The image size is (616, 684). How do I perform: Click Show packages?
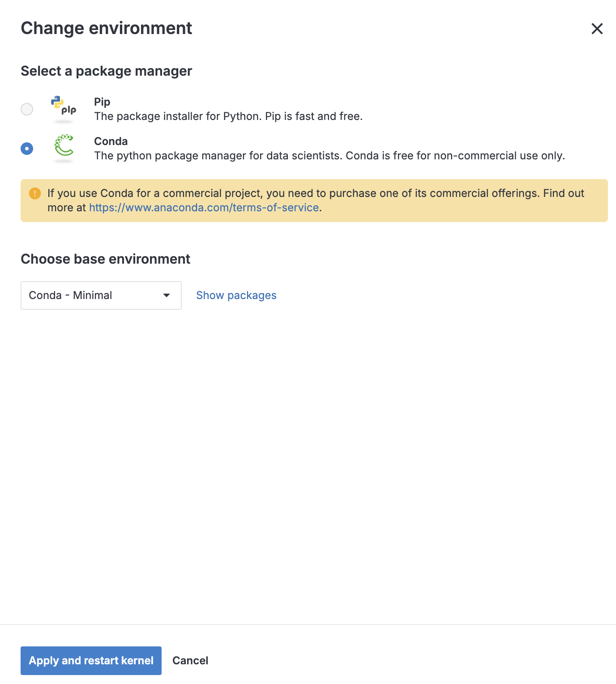pos(236,295)
